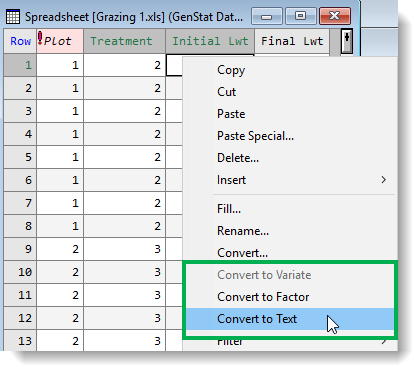Maximize the spreadsheet window
The height and width of the screenshot is (367, 414).
point(300,16)
